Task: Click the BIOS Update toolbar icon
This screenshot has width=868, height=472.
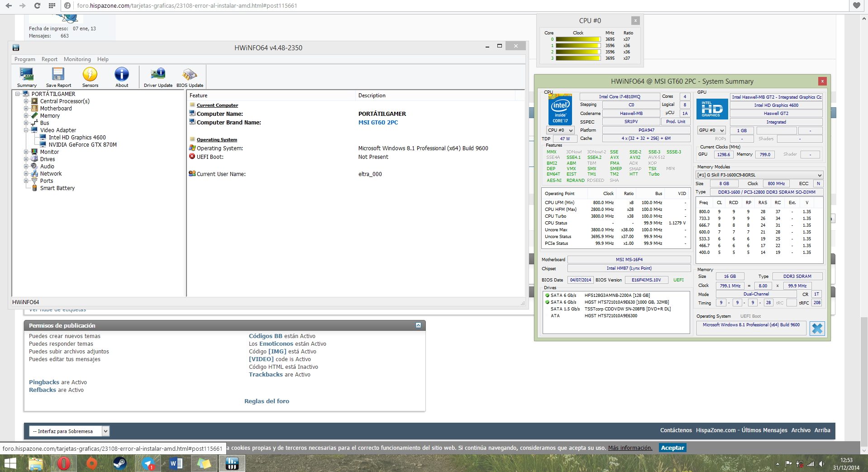Action: click(190, 77)
